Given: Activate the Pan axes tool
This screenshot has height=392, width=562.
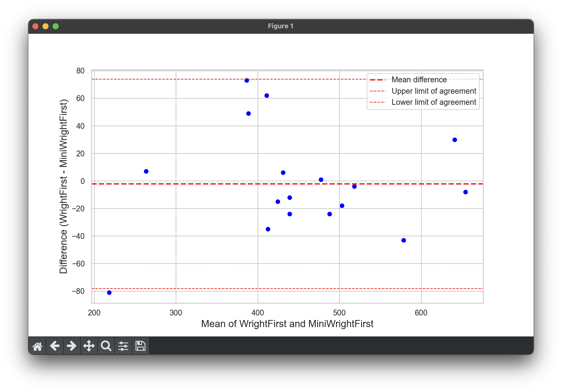Looking at the screenshot, I should coord(89,346).
